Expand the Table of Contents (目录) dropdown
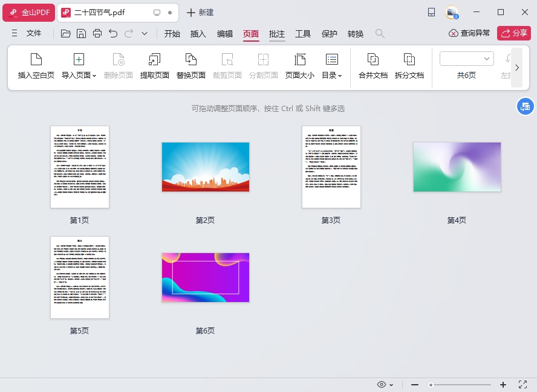 point(332,76)
